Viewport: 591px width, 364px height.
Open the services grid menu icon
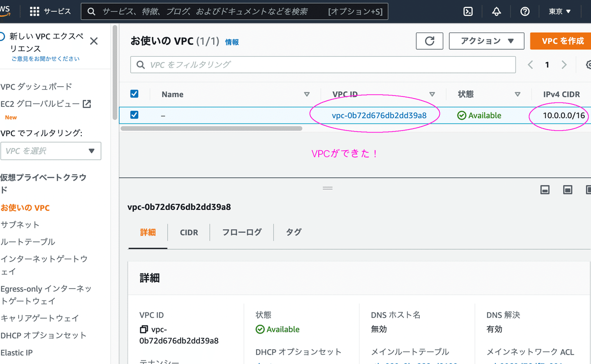[x=35, y=11]
